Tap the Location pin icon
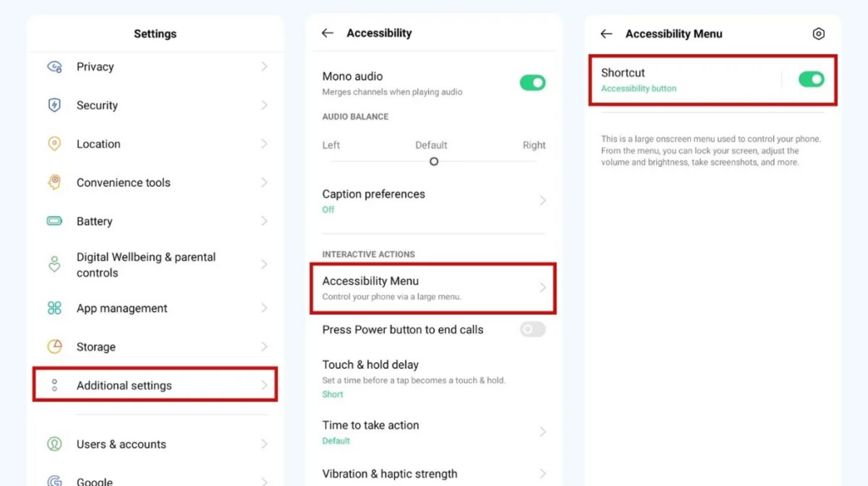This screenshot has height=486, width=868. point(54,143)
